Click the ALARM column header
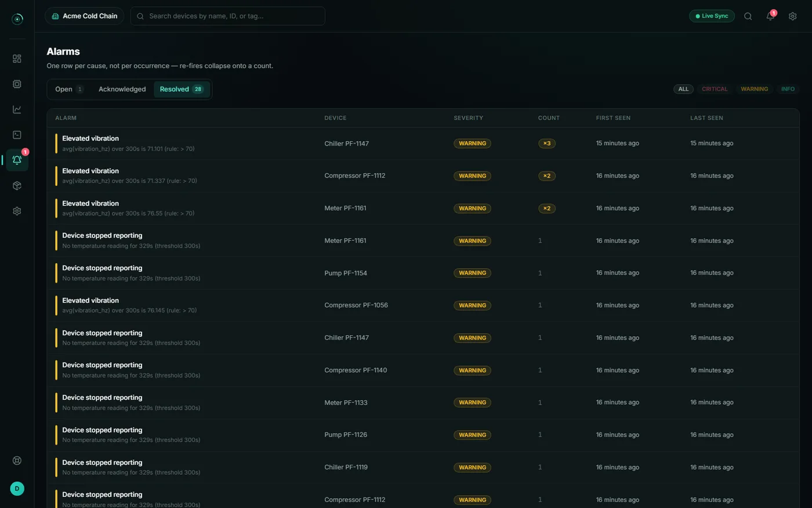The width and height of the screenshot is (812, 508). pyautogui.click(x=66, y=118)
